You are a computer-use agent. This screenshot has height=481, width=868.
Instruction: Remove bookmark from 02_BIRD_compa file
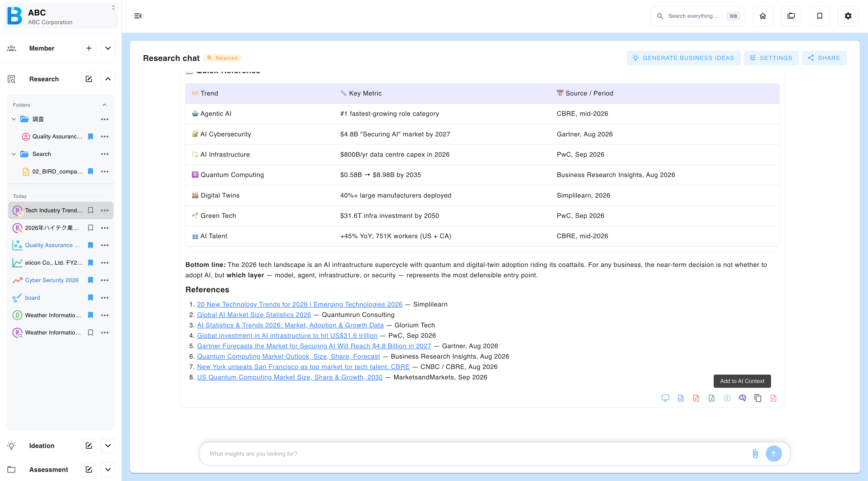click(x=90, y=171)
